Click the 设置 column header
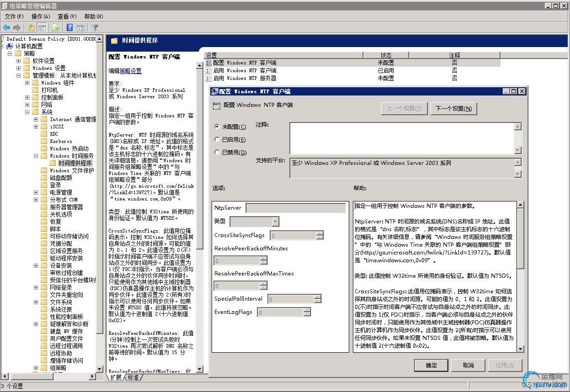This screenshot has height=392, width=570. 283,55
